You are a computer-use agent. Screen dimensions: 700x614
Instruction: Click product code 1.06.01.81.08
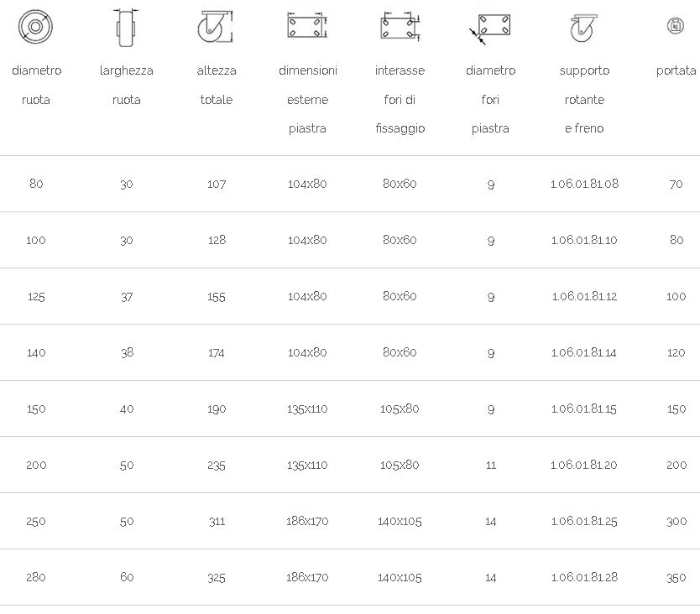pos(584,184)
